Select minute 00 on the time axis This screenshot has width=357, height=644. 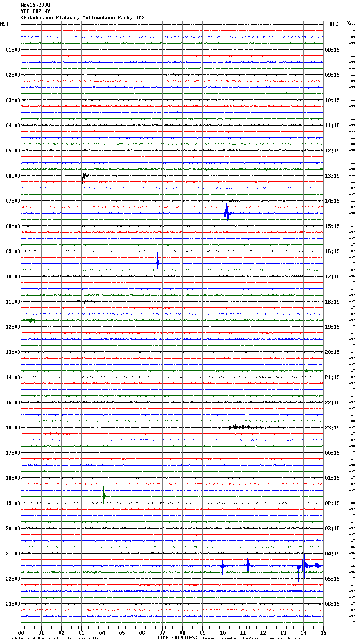pyautogui.click(x=21, y=633)
